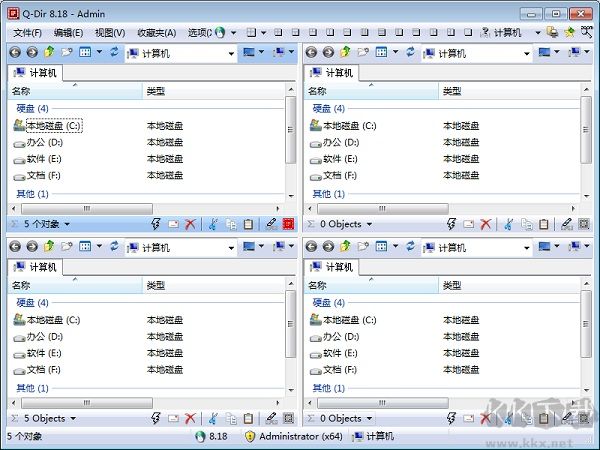
Task: Click new folder icon in top-left pane
Action: click(67, 52)
